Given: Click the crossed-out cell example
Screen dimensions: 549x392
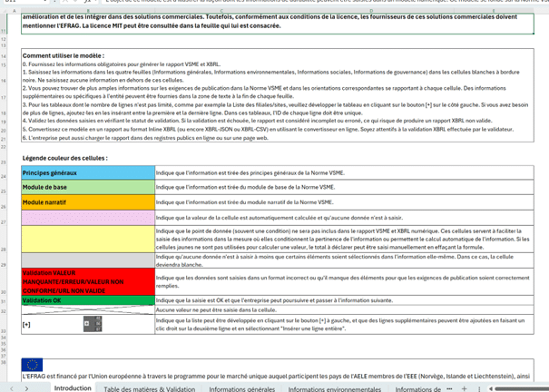Looking at the screenshot, I should tap(87, 309).
